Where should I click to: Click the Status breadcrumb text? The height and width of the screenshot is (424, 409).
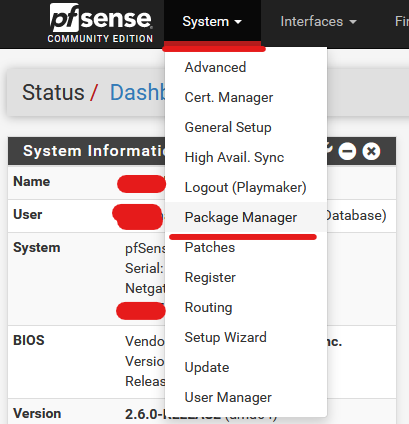click(53, 92)
